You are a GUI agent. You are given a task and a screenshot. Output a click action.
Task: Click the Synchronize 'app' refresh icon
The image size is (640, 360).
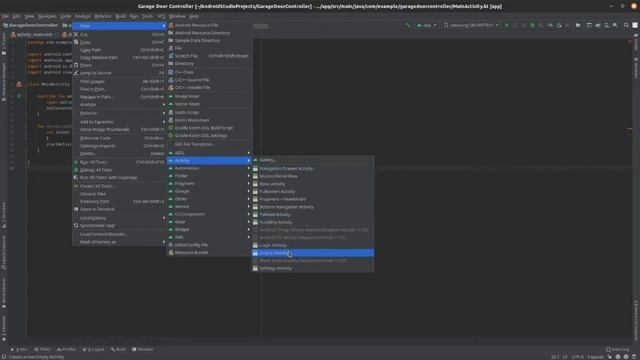coord(76,225)
